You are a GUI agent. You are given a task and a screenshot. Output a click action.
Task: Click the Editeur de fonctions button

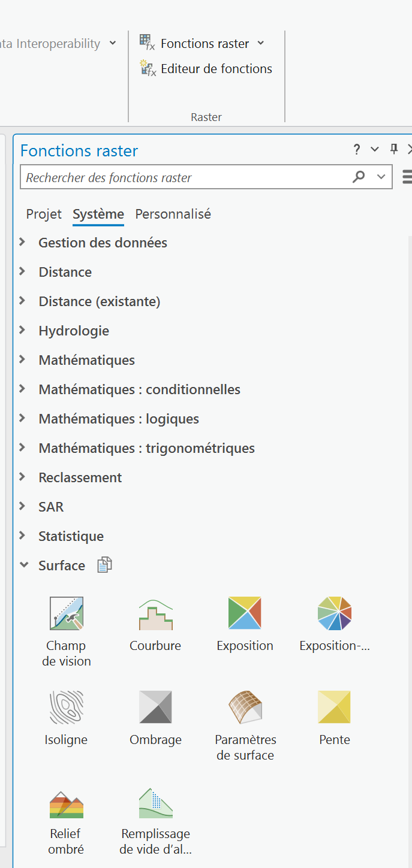click(206, 69)
